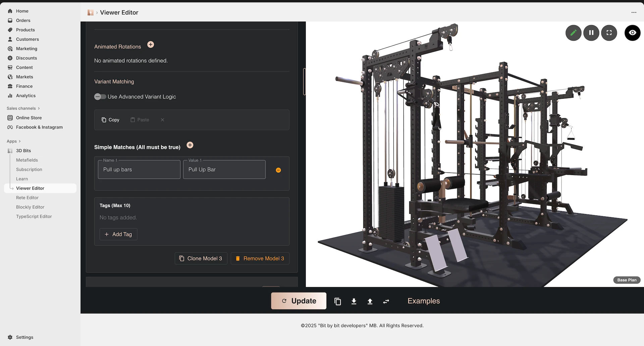Add a new Simple Match rule

point(190,145)
